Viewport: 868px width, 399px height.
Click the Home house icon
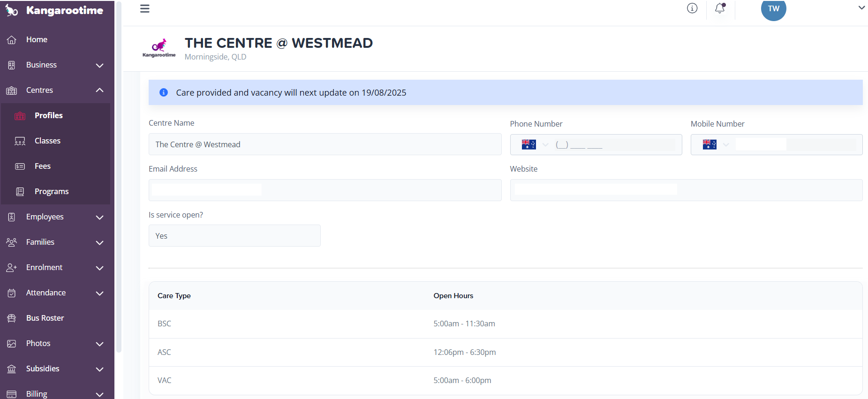point(12,40)
